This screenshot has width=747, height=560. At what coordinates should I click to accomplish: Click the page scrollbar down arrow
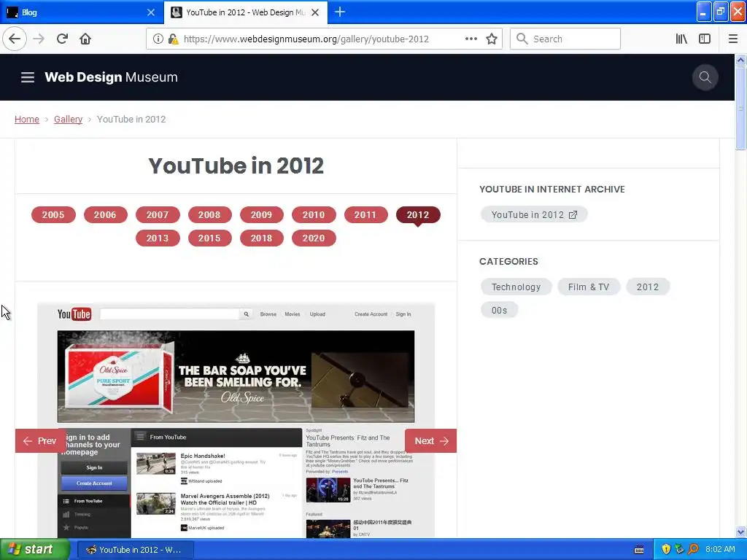740,532
